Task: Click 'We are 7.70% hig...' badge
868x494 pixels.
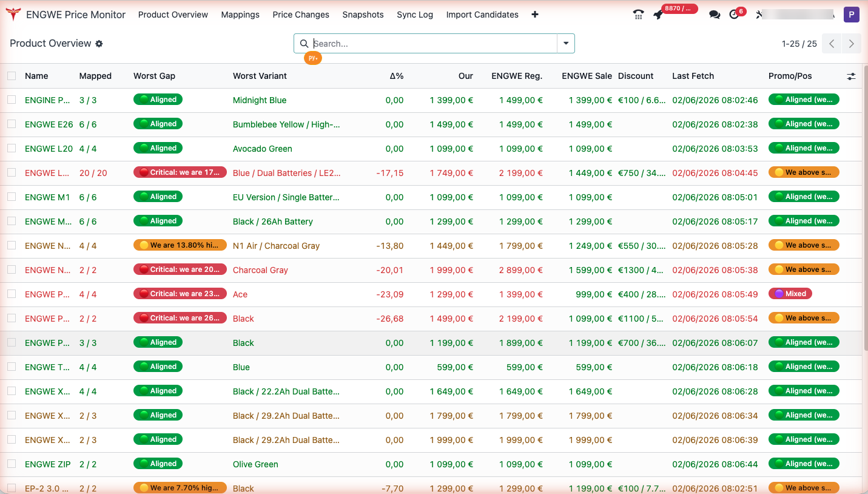Action: (x=180, y=488)
